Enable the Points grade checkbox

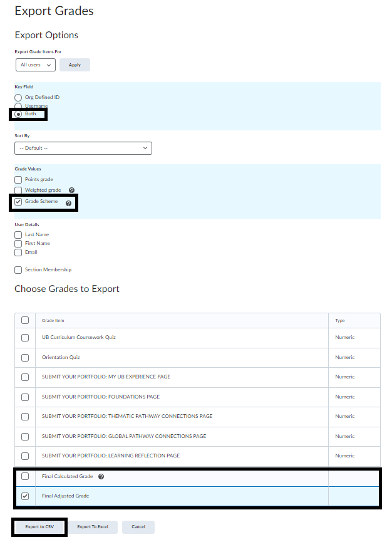(x=18, y=180)
